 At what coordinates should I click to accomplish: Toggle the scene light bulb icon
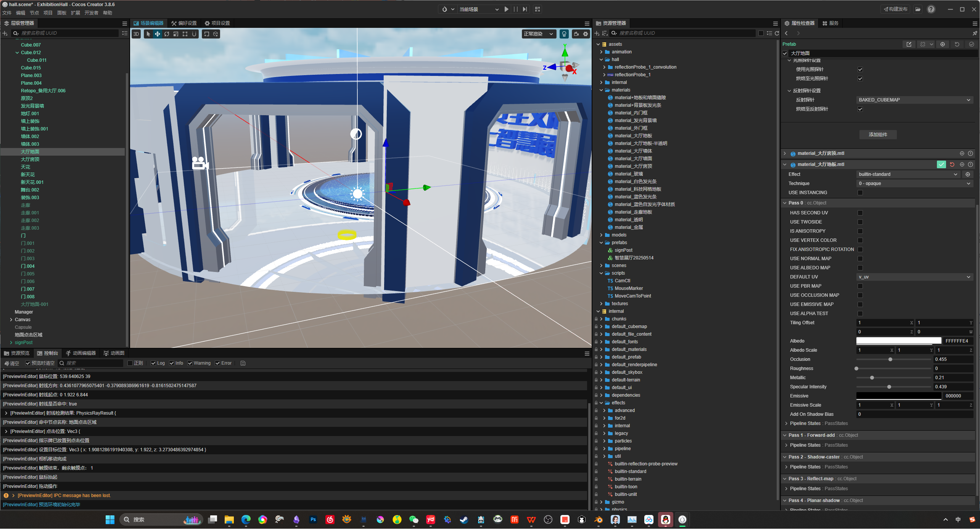(x=564, y=34)
